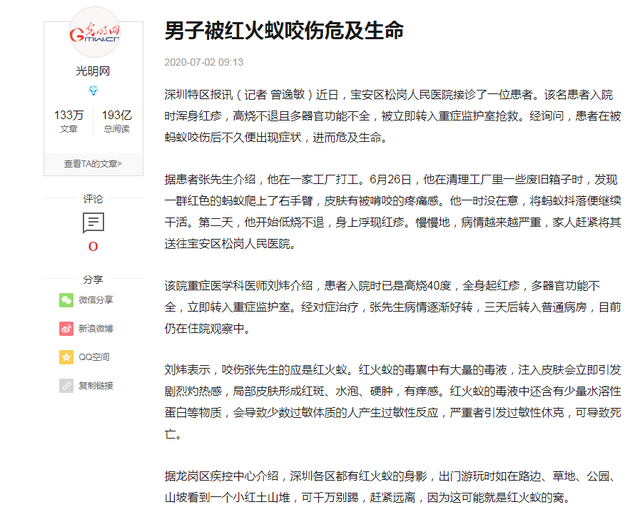640x512 pixels.
Task: Click the gray copy-link chain icon
Action: pyautogui.click(x=66, y=386)
